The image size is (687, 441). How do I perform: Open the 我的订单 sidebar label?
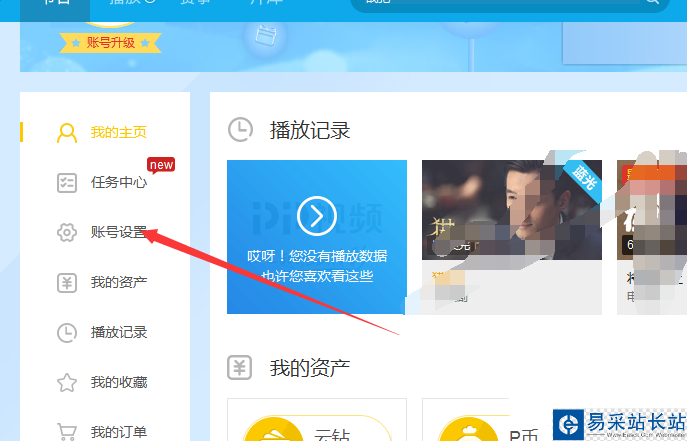[119, 432]
